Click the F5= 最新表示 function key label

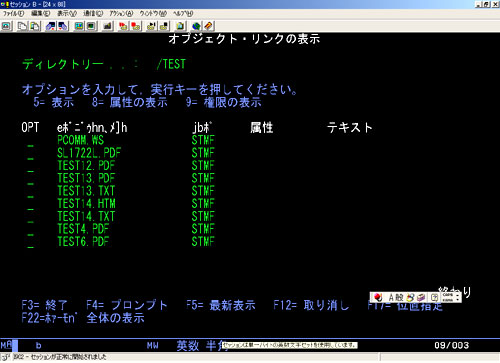[x=221, y=305]
